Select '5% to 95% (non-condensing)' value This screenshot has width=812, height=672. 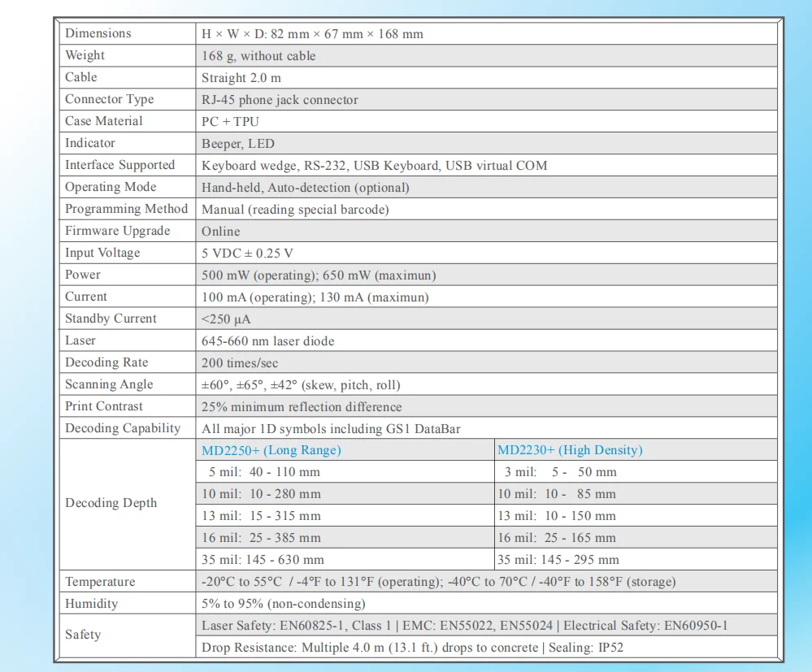point(284,604)
